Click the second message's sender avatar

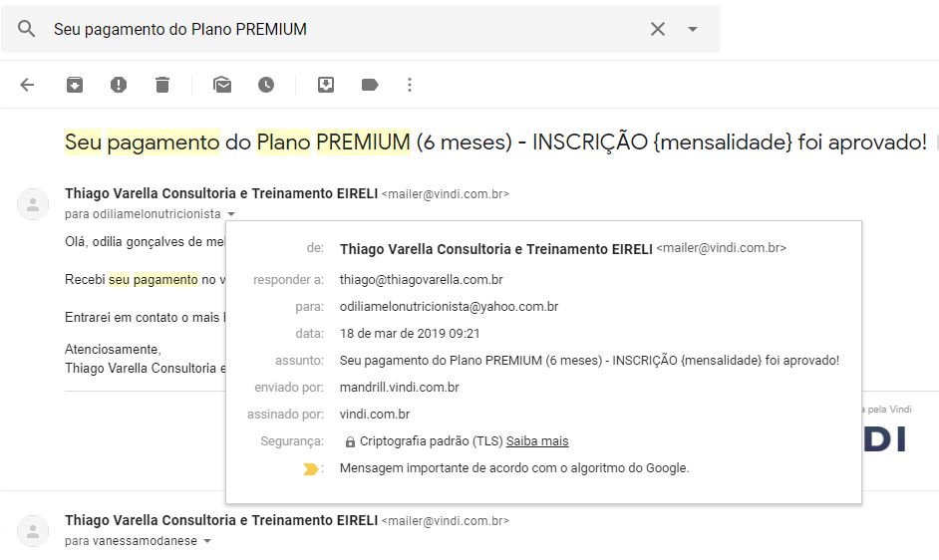coord(33,530)
